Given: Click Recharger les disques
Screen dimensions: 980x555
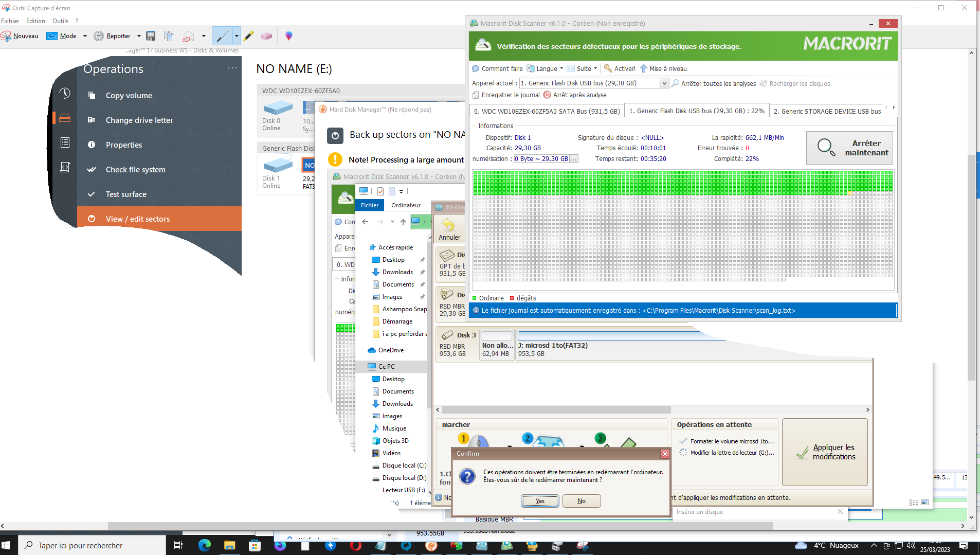Looking at the screenshot, I should [795, 84].
